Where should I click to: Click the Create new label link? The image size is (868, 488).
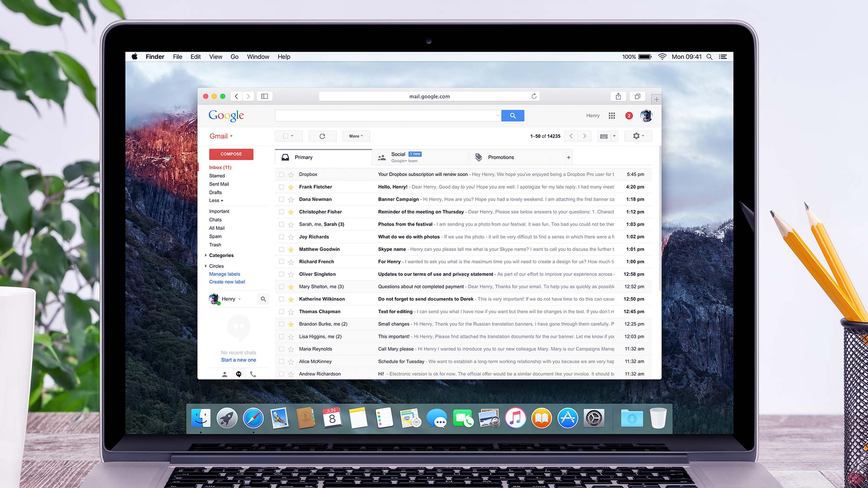[x=227, y=282]
